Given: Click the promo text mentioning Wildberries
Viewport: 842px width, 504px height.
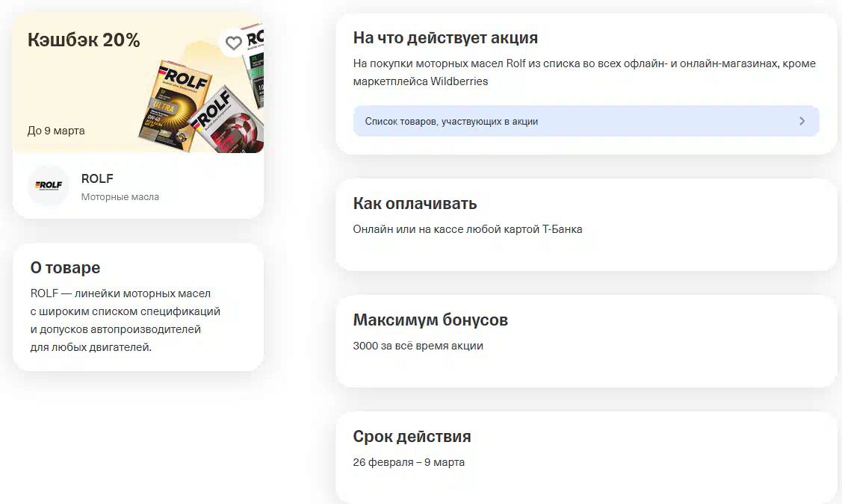Looking at the screenshot, I should 583,72.
